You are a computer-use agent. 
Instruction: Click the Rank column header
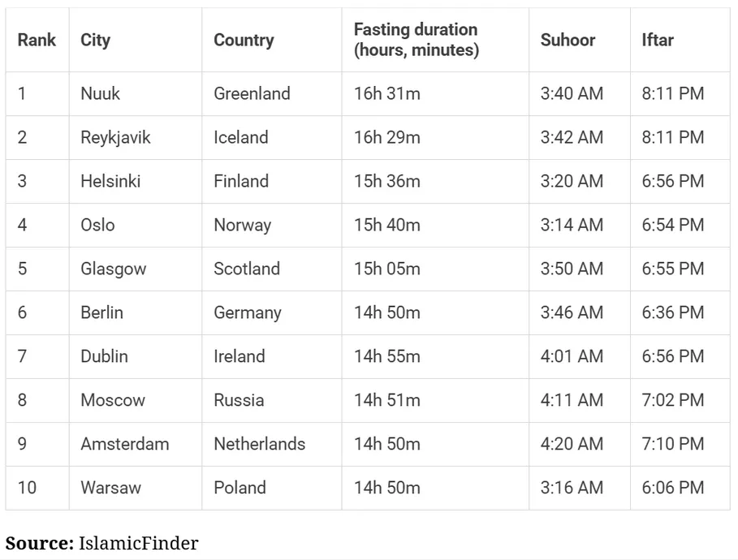37,40
